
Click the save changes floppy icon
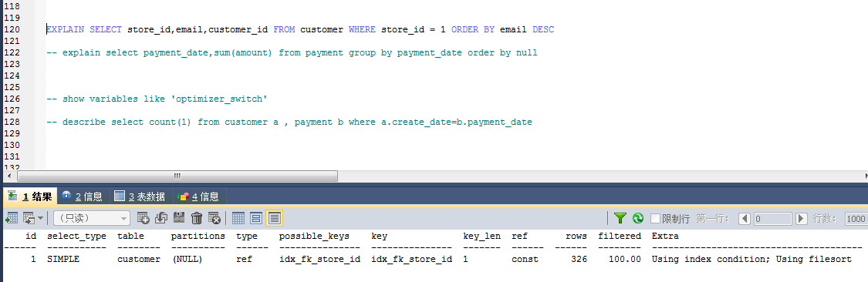click(179, 218)
